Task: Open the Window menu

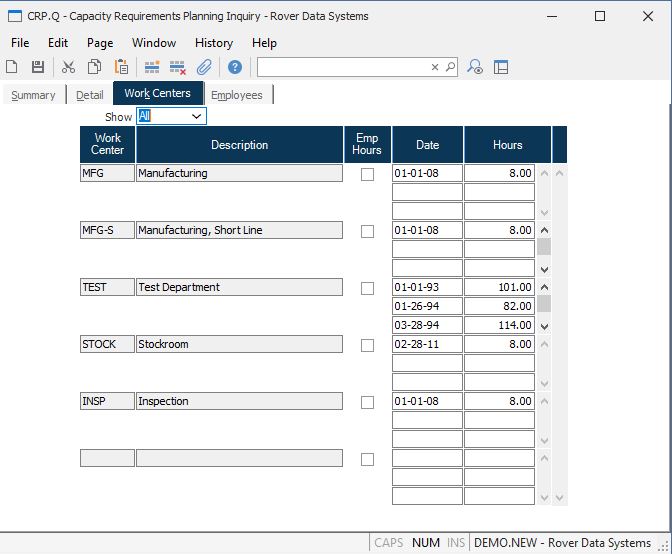Action: click(x=154, y=43)
